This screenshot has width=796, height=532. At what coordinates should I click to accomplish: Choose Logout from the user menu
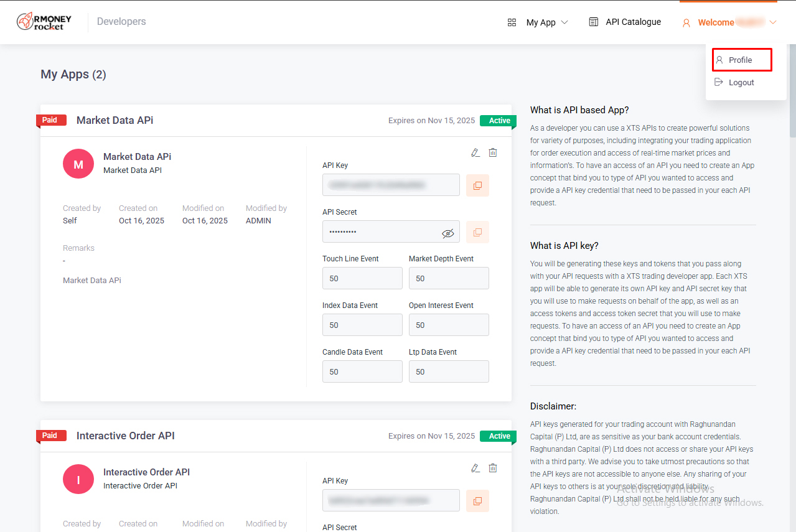741,83
